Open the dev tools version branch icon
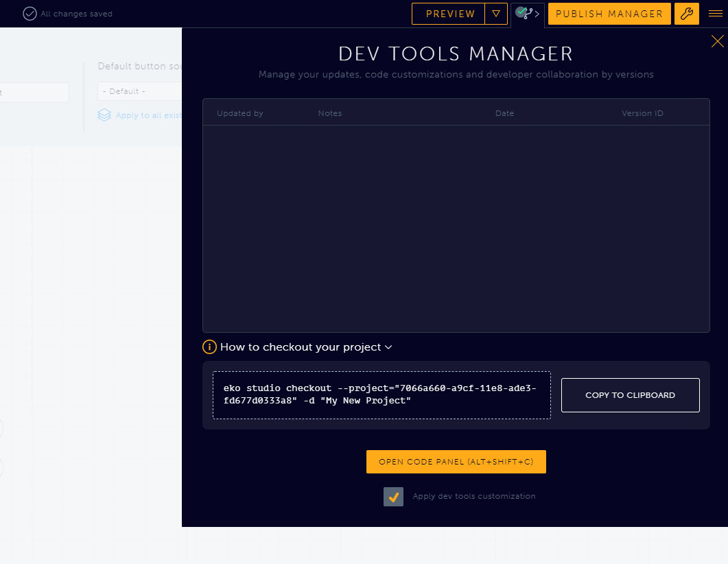Image resolution: width=728 pixels, height=564 pixels. point(528,14)
